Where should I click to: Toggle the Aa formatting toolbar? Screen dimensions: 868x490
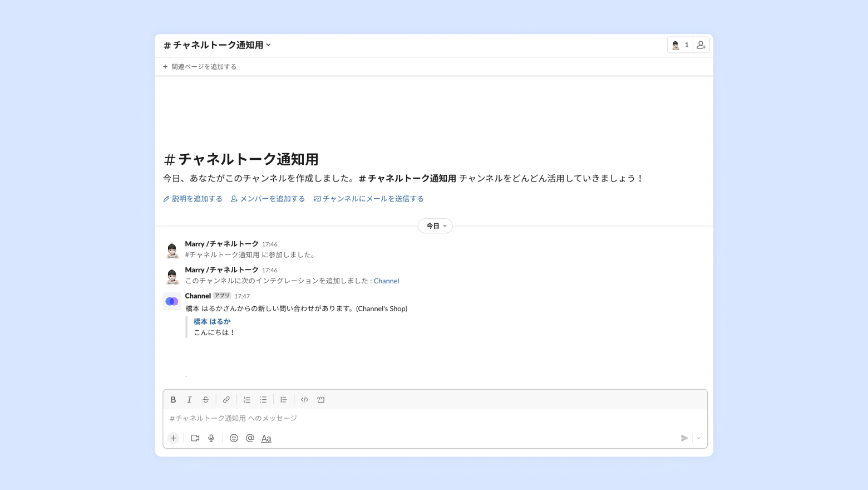pyautogui.click(x=267, y=439)
